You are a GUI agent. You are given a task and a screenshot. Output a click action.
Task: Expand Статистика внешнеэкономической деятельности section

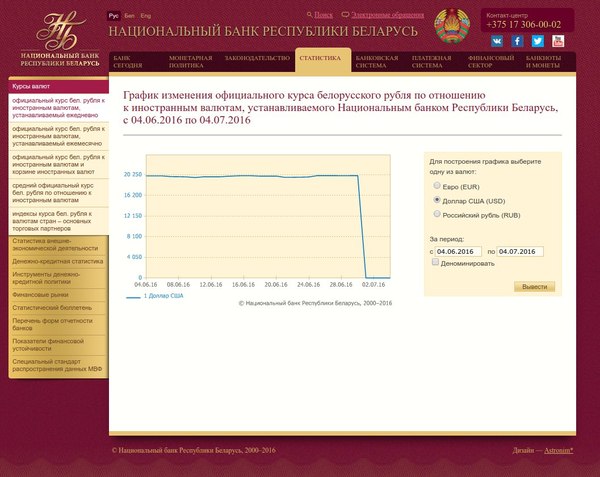(x=57, y=244)
